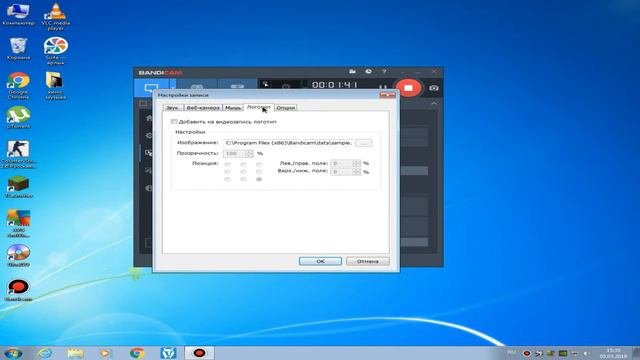
Task: Collapse the Bandicam panel with chevron arrow
Action: point(433,104)
